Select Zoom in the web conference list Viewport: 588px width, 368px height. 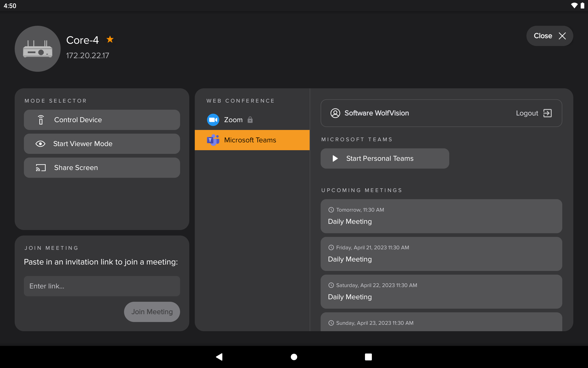(252, 120)
